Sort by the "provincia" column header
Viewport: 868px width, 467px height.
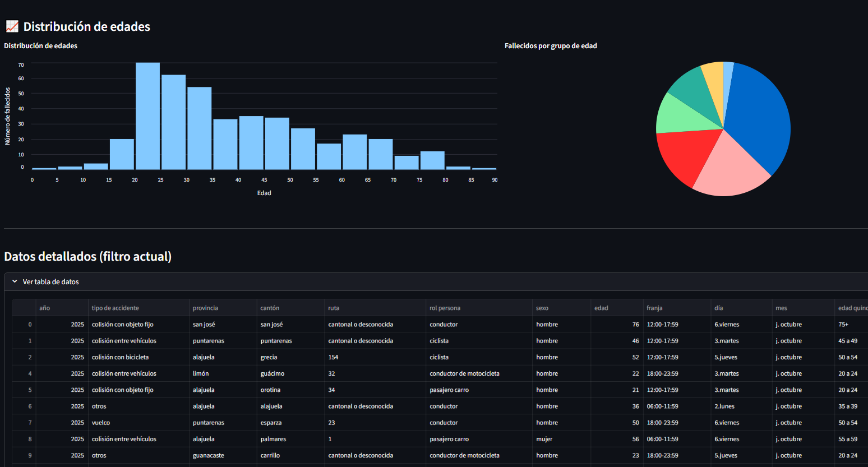[205, 308]
